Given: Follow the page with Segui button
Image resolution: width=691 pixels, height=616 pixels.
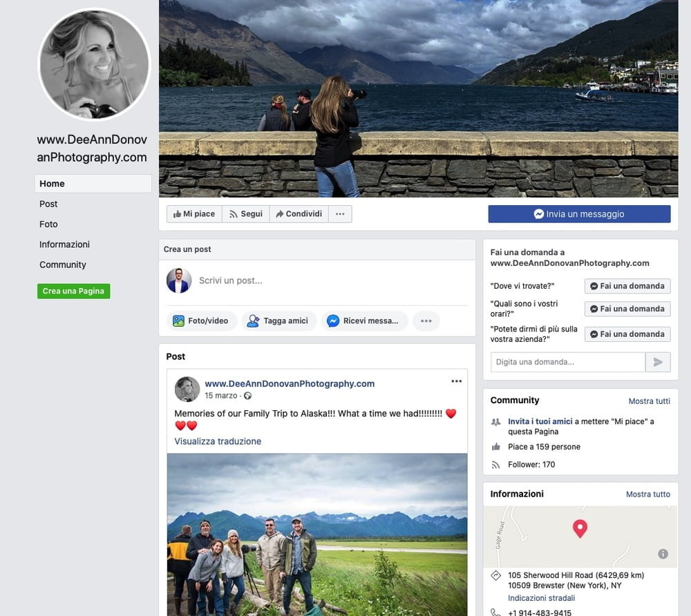Looking at the screenshot, I should [x=246, y=214].
